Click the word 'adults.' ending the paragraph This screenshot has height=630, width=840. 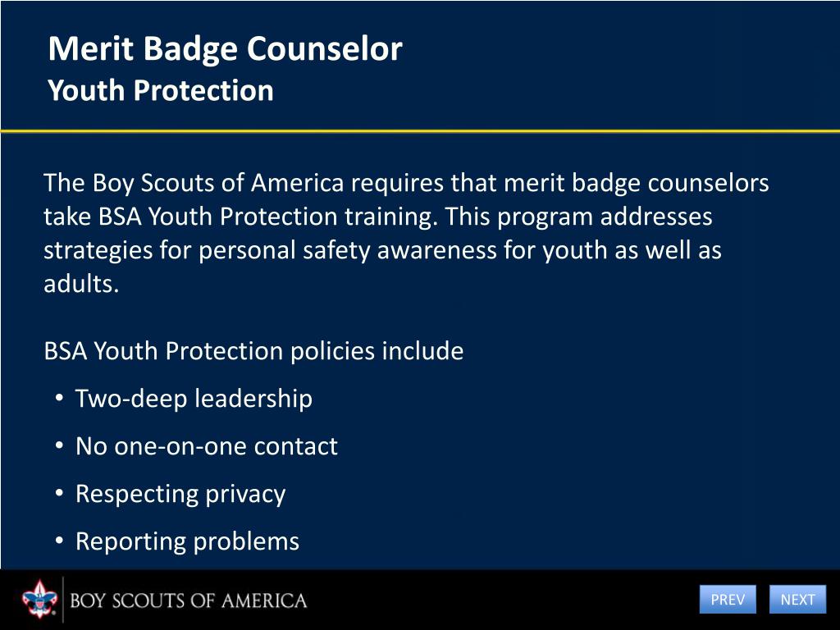(81, 284)
